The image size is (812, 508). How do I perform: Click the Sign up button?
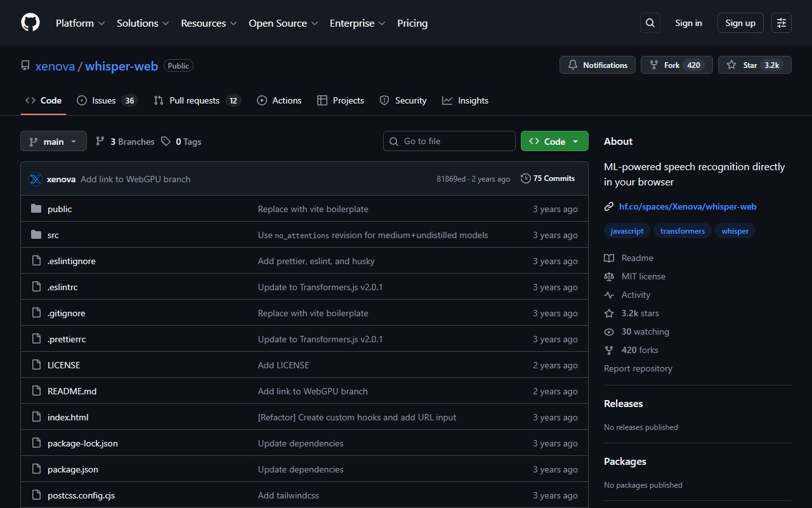tap(740, 22)
